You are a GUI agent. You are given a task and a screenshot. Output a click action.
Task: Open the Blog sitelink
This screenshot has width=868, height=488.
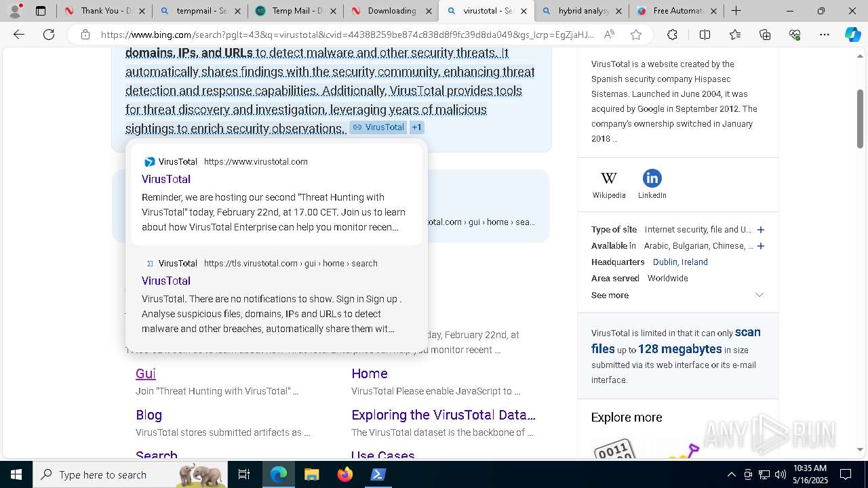pos(149,415)
